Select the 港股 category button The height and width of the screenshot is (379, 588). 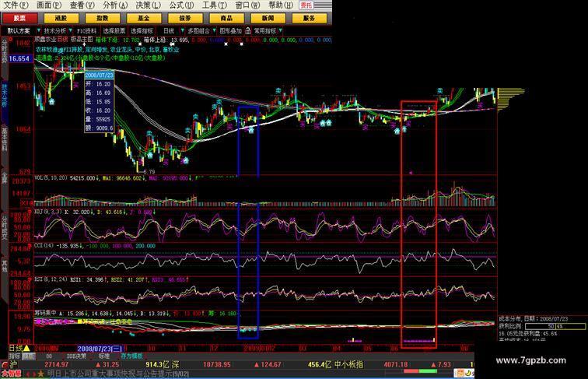pos(61,18)
